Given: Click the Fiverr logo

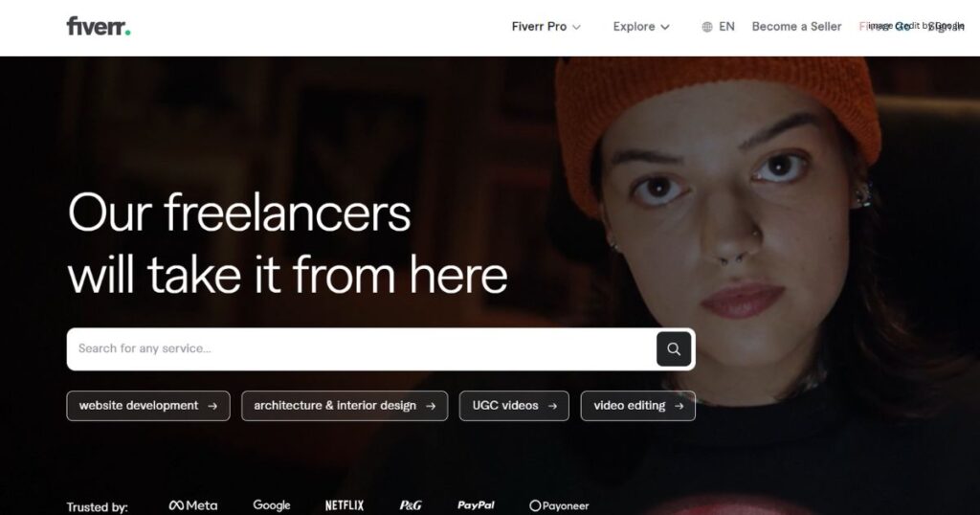Looking at the screenshot, I should click(x=99, y=26).
